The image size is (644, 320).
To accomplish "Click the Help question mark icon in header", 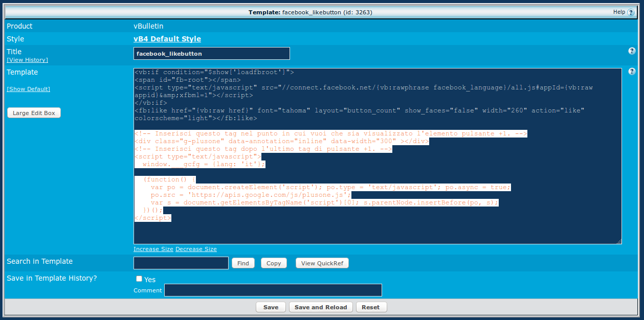I will (630, 12).
